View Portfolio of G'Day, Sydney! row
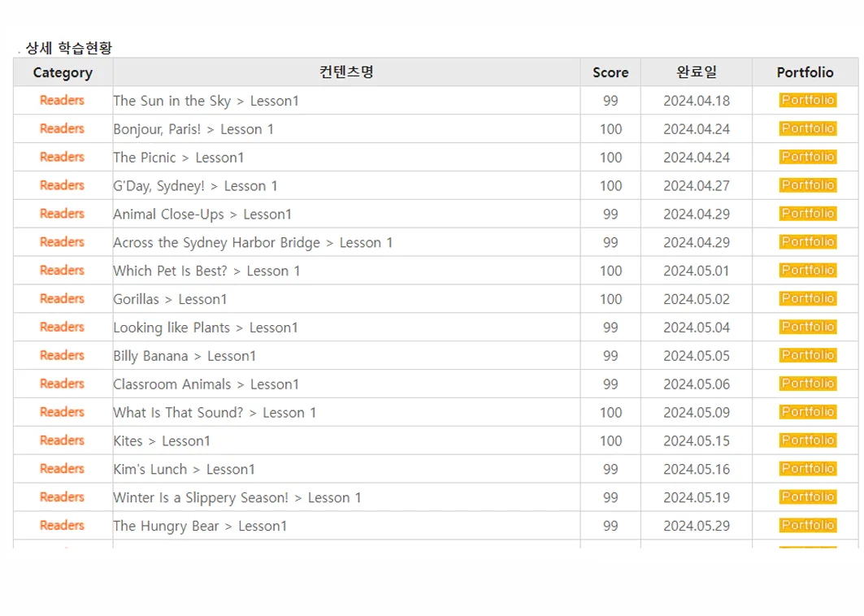 pos(808,185)
